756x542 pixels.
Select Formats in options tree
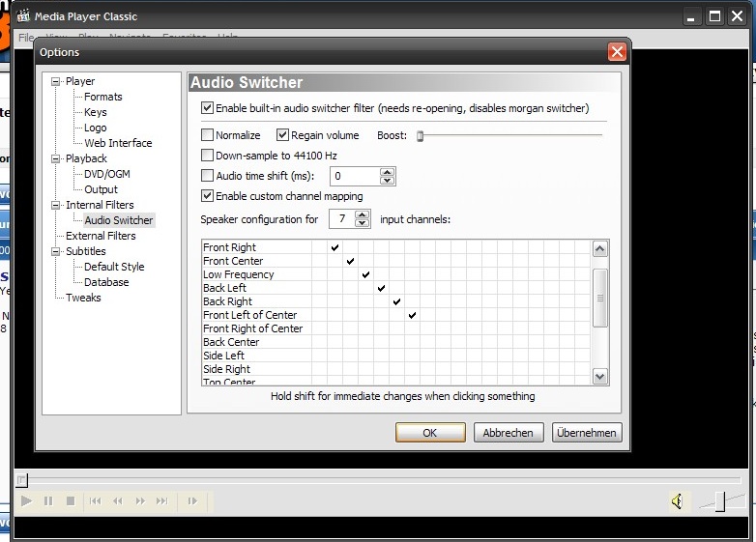pos(103,97)
